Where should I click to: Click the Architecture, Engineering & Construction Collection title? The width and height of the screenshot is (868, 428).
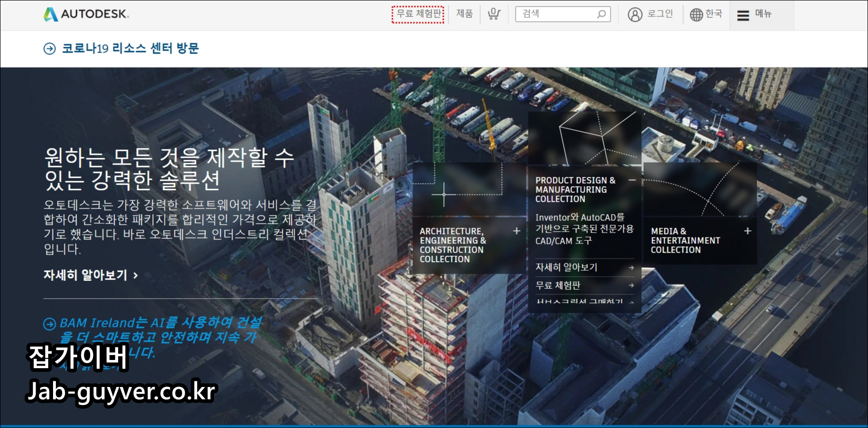(453, 245)
